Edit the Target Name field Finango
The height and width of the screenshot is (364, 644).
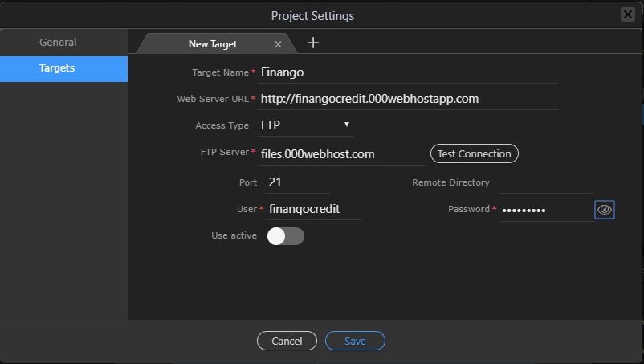[x=407, y=72]
